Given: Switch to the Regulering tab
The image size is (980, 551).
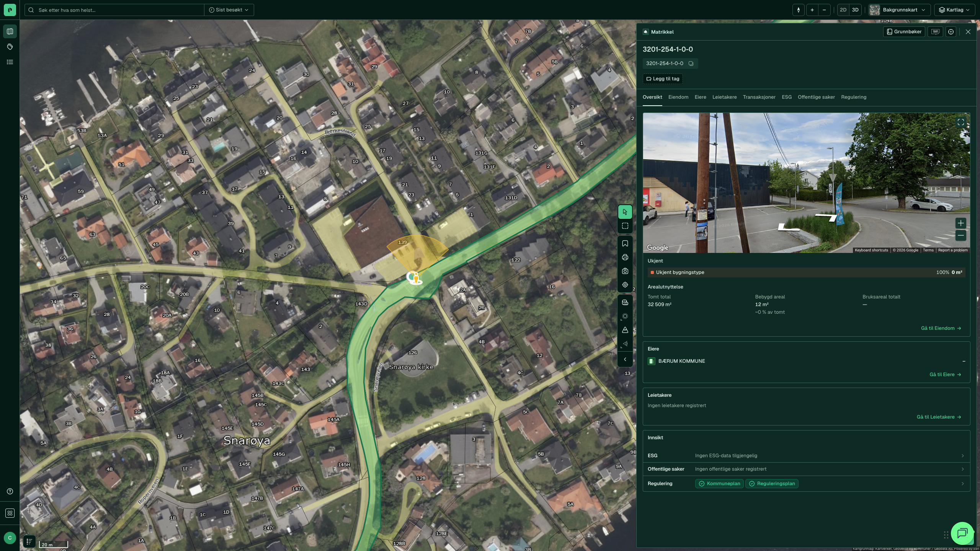Looking at the screenshot, I should point(853,97).
